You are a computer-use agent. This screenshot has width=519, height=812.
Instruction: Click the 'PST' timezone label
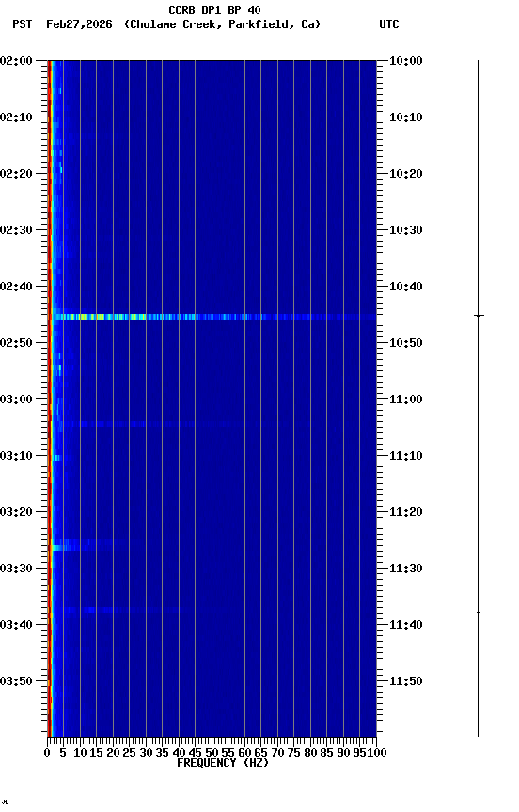click(22, 24)
